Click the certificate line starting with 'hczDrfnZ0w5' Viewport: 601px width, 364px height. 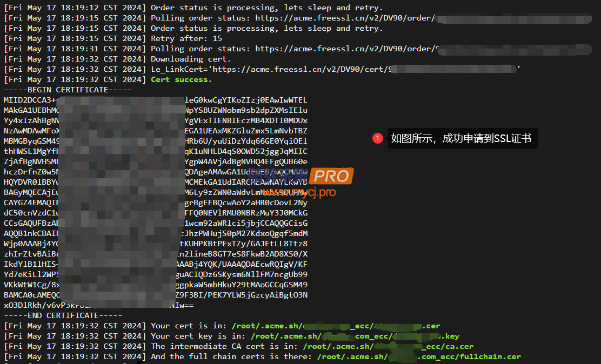[156, 172]
